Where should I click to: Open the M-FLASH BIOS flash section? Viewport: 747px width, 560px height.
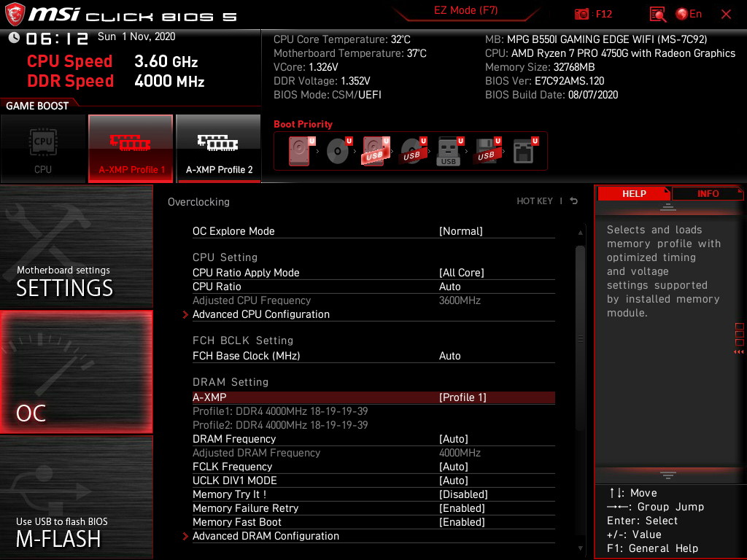point(76,497)
